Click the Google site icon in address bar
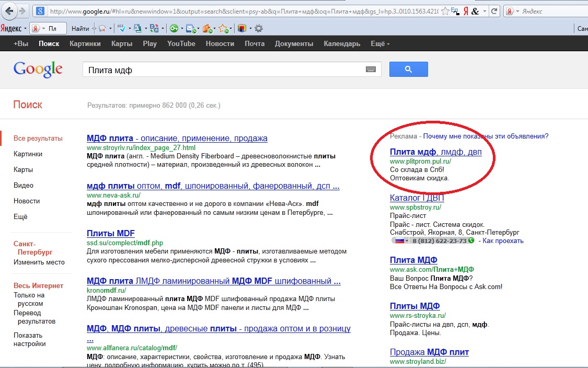This screenshot has width=588, height=368. [x=40, y=11]
